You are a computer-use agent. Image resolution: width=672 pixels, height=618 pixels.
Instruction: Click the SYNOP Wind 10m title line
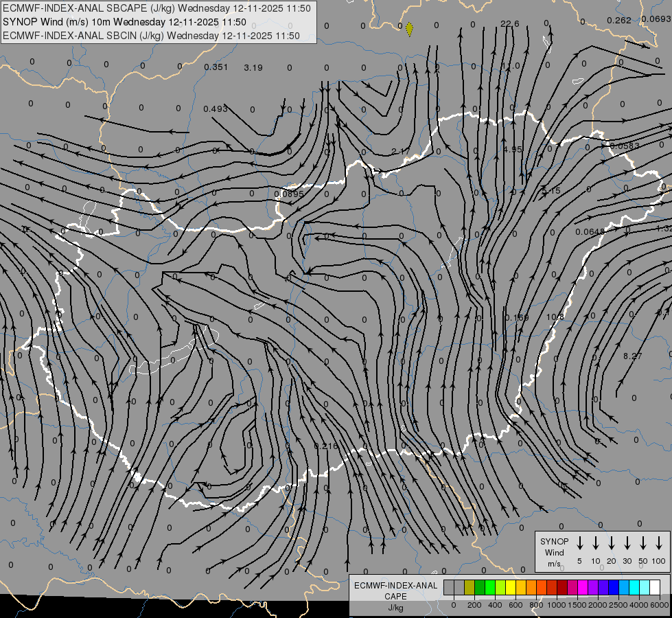coord(124,22)
